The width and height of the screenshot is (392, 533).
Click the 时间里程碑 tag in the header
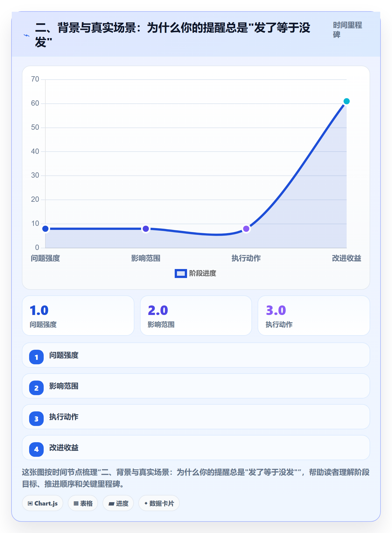tap(347, 30)
